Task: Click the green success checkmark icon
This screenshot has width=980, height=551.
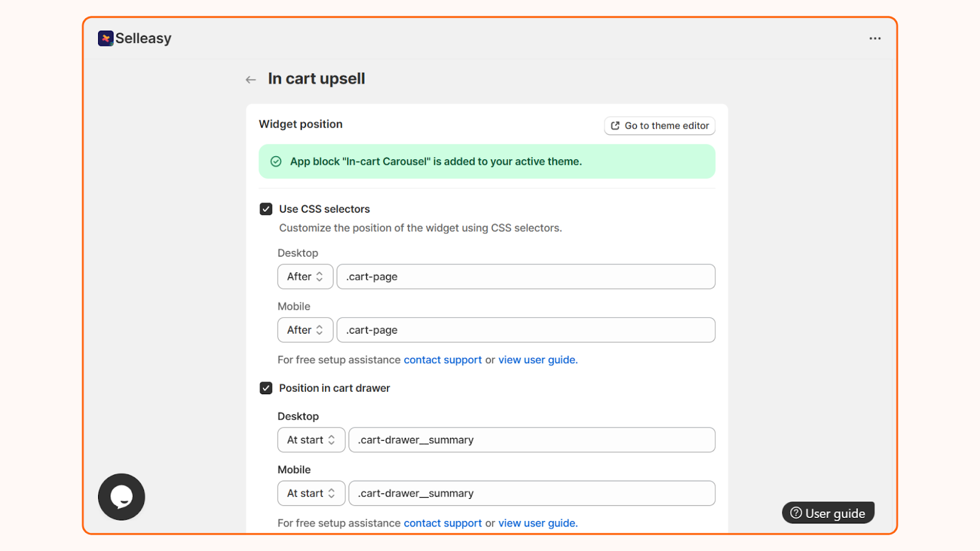Action: [275, 161]
